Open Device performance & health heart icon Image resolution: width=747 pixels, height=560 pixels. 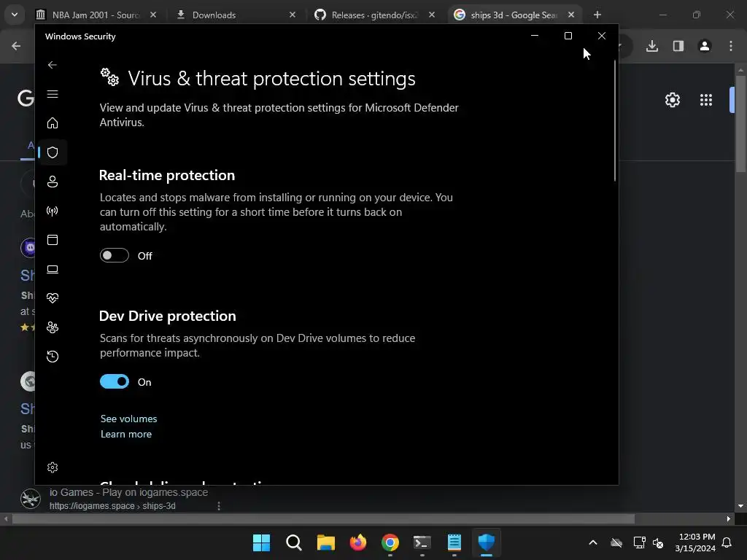53,298
